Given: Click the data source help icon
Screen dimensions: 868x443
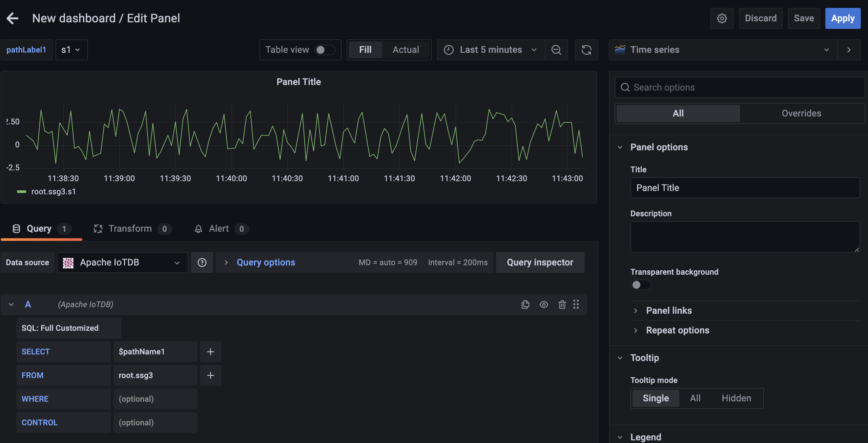Looking at the screenshot, I should pyautogui.click(x=202, y=262).
